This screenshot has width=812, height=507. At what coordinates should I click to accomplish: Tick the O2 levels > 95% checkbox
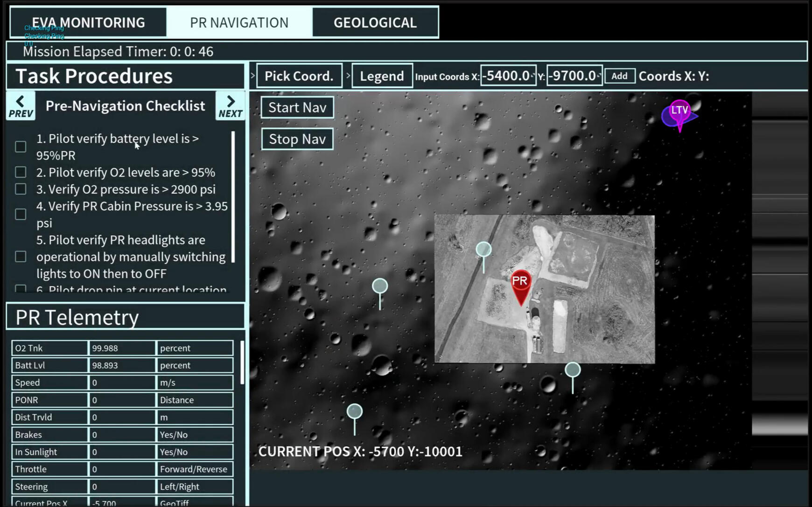pos(21,172)
